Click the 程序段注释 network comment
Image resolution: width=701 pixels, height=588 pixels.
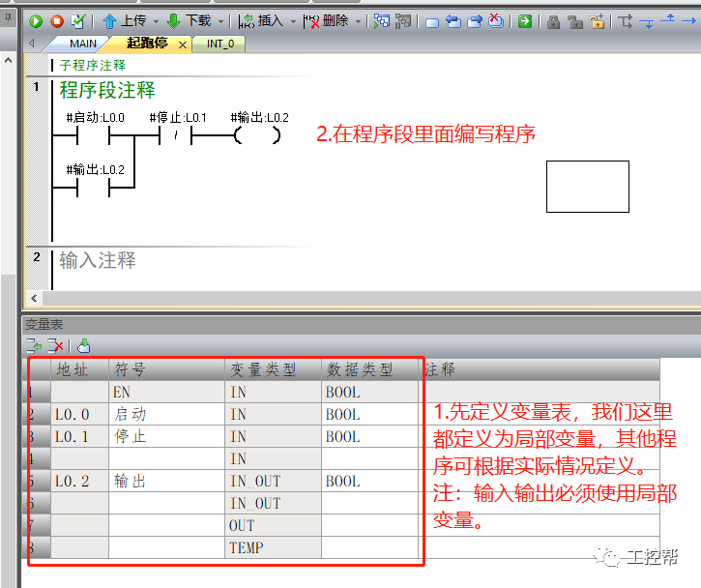point(107,90)
